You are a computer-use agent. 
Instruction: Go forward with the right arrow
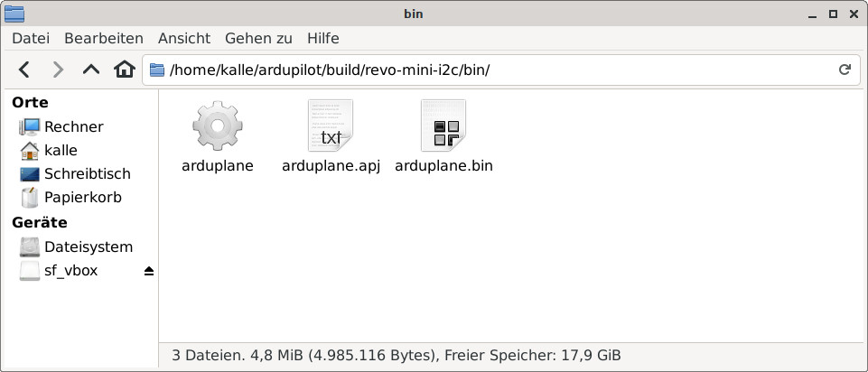(58, 70)
